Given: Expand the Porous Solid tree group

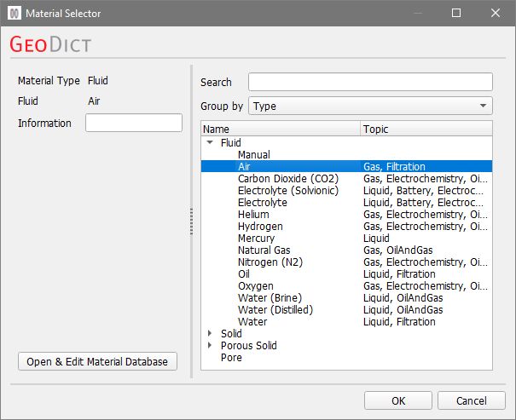Looking at the screenshot, I should tap(210, 345).
